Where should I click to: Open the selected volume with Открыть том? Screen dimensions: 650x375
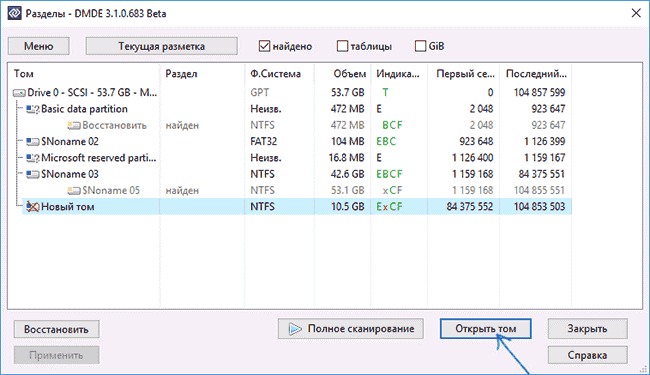click(485, 329)
